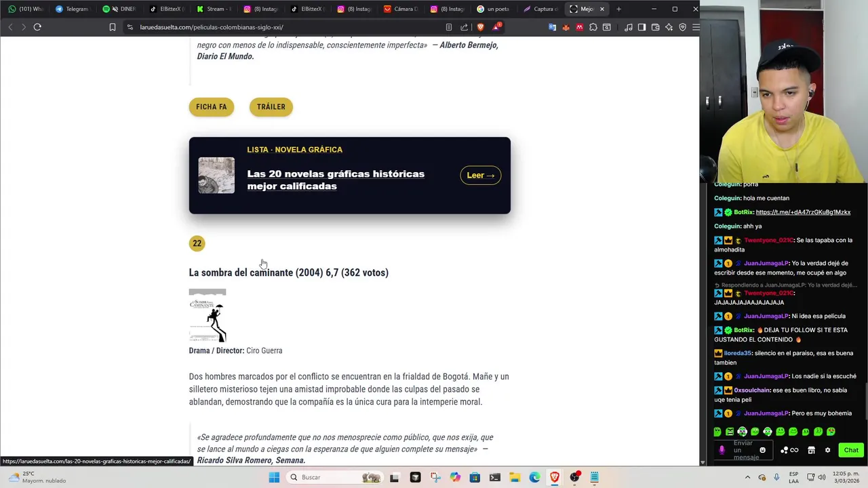868x488 pixels.
Task: Open the extensions puzzle-piece menu
Action: (593, 27)
